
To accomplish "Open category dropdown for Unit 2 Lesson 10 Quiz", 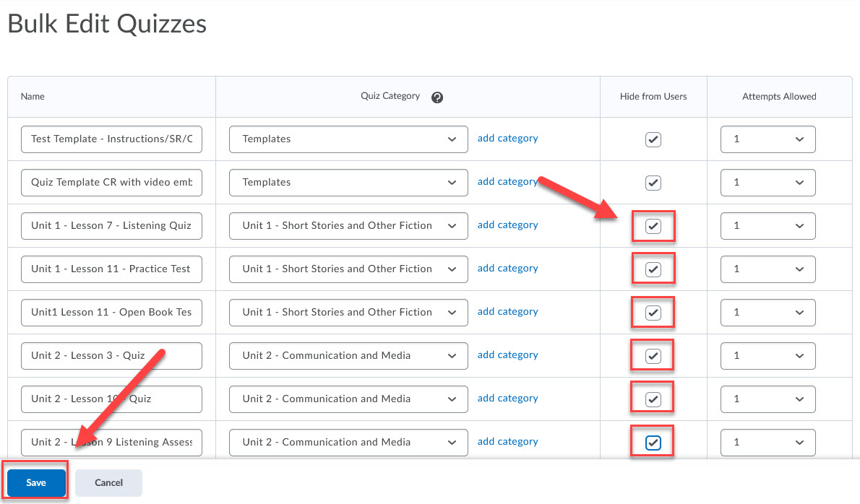I will (348, 399).
